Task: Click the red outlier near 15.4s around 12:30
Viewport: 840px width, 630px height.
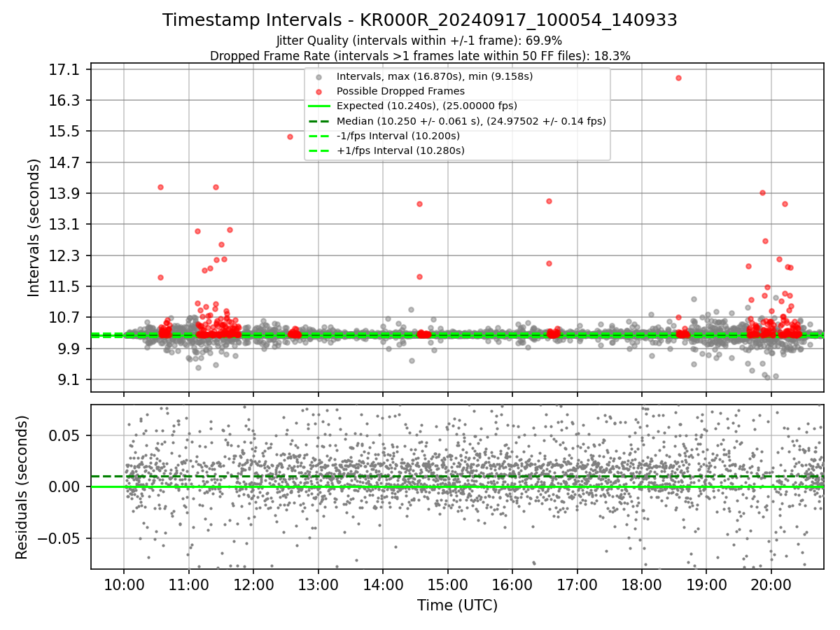Action: pos(290,136)
